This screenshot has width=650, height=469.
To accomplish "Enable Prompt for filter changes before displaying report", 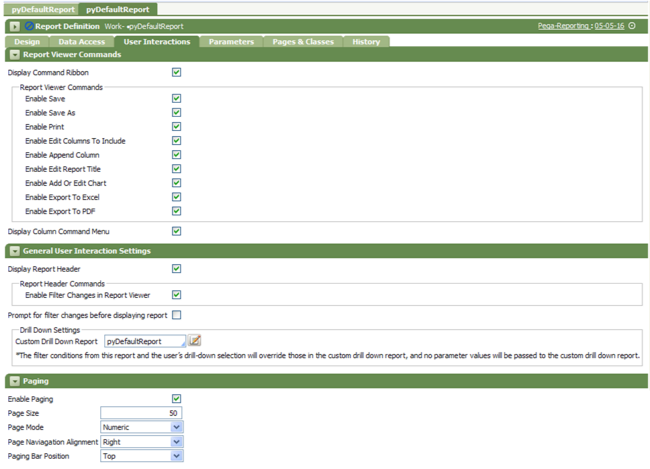I will click(x=176, y=315).
